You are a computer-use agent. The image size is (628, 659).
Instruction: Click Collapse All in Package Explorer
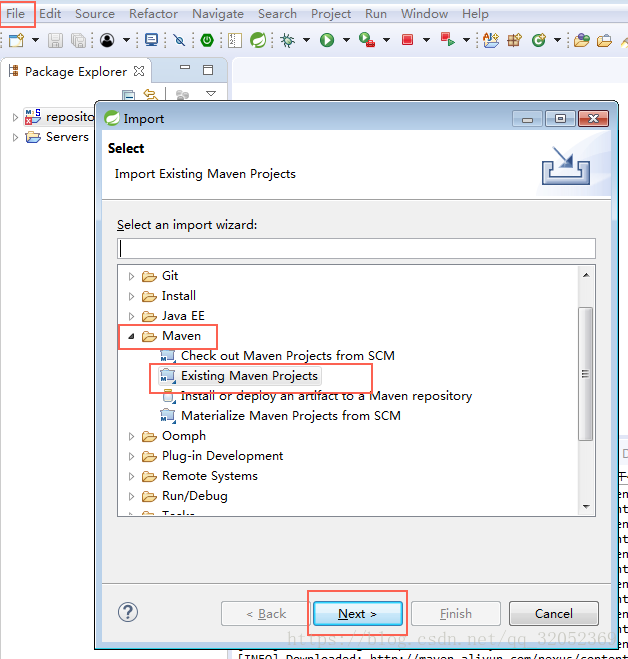129,95
